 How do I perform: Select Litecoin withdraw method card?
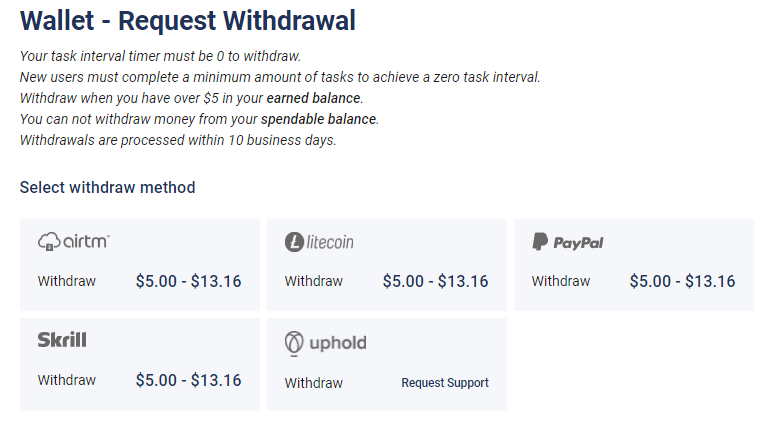coord(387,265)
